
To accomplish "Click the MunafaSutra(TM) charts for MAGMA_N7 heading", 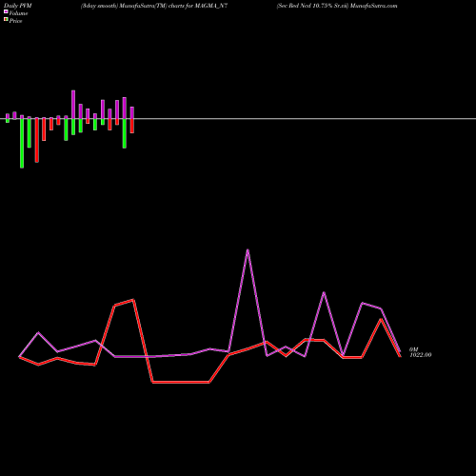I will pos(154,6).
